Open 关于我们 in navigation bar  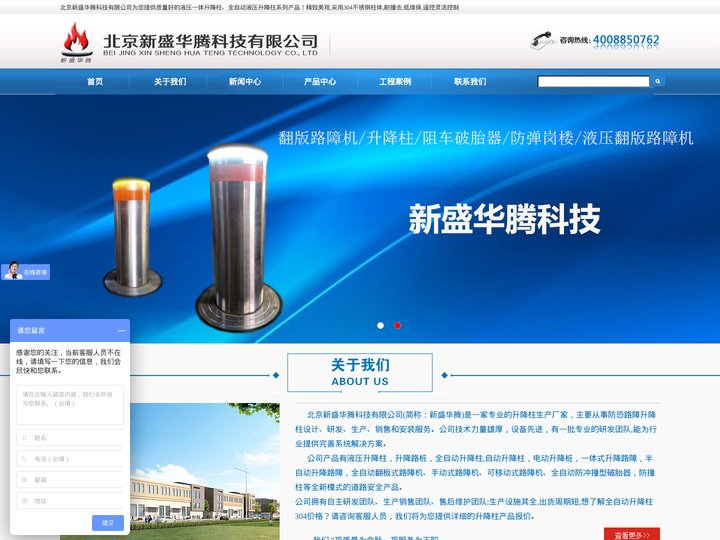coord(170,82)
